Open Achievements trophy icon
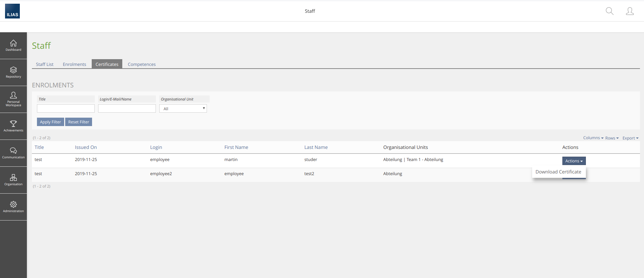Image resolution: width=644 pixels, height=278 pixels. (13, 126)
